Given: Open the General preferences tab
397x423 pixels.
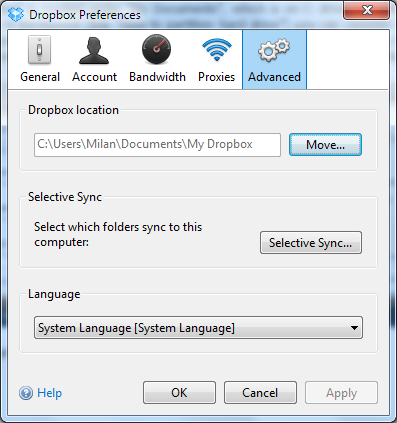Looking at the screenshot, I should coord(40,59).
